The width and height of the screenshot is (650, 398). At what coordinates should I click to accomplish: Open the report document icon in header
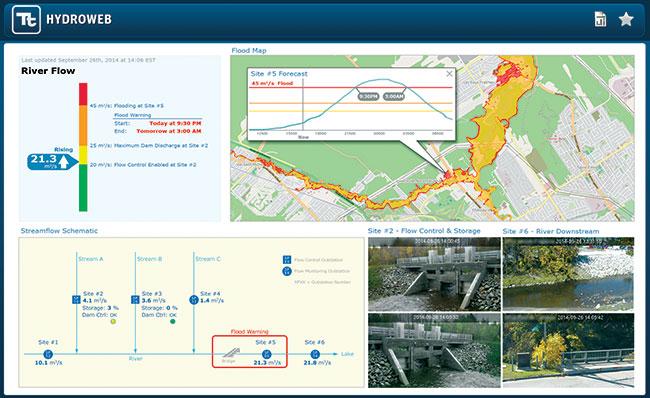(x=600, y=19)
